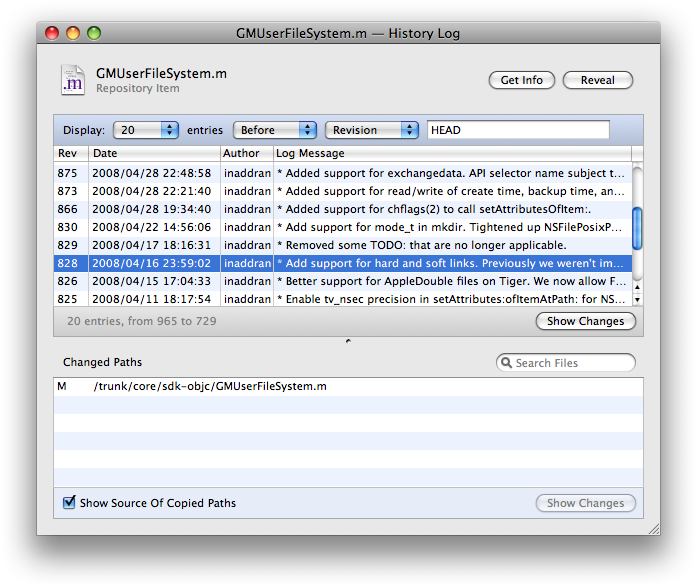The image size is (696, 586).
Task: Select revision 830 row
Action: (343, 227)
